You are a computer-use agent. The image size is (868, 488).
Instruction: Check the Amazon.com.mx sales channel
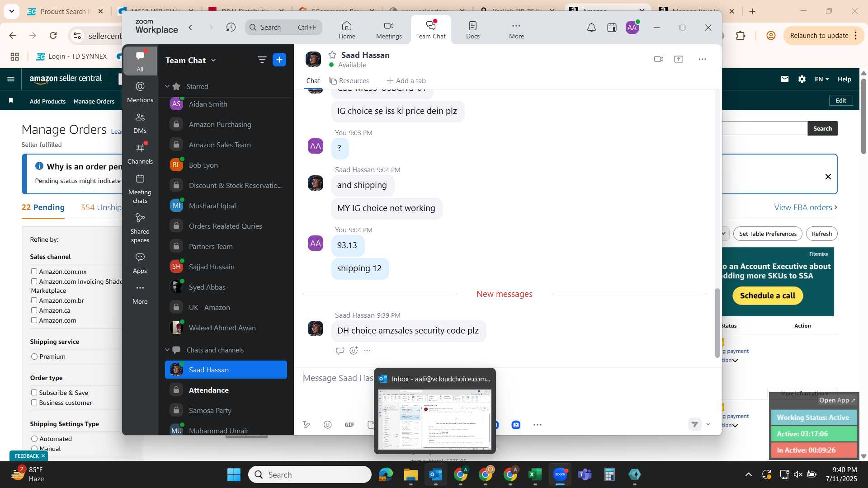click(34, 271)
